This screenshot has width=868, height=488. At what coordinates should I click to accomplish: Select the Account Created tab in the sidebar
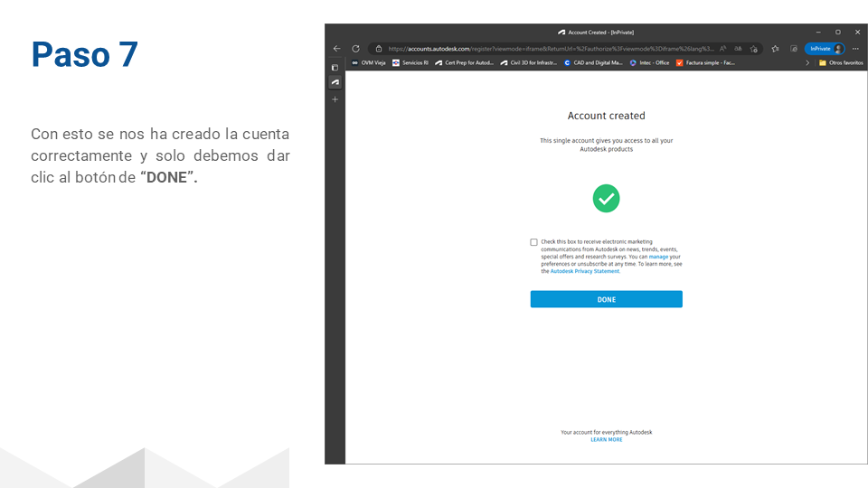(x=335, y=82)
